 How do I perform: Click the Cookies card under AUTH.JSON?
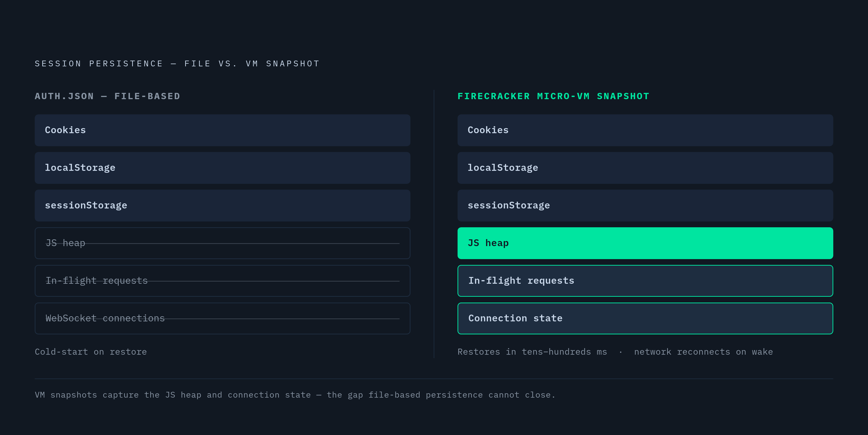tap(222, 130)
